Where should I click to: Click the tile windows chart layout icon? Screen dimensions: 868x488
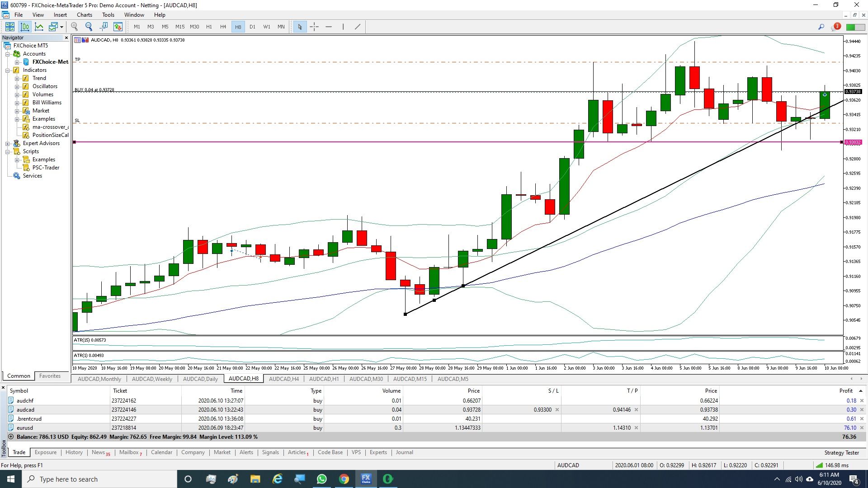[10, 27]
